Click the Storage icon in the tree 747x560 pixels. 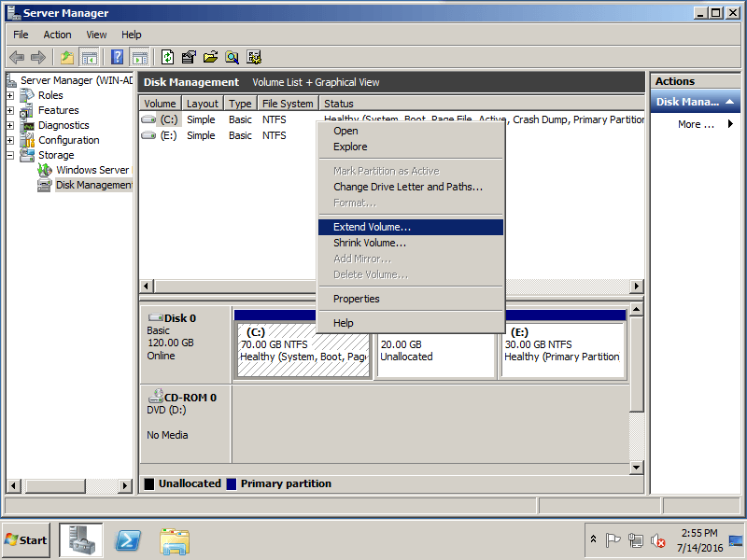[27, 155]
